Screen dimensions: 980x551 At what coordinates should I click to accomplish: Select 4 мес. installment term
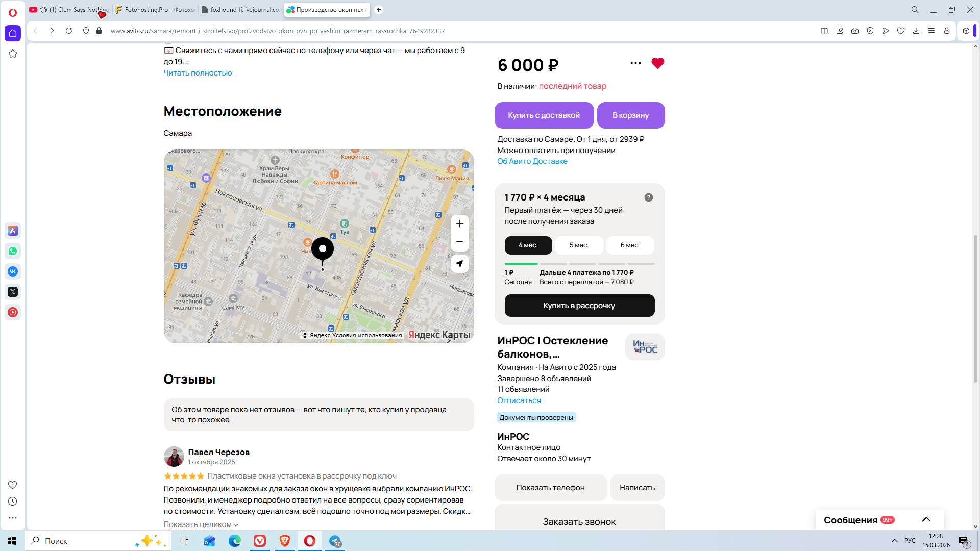(528, 245)
